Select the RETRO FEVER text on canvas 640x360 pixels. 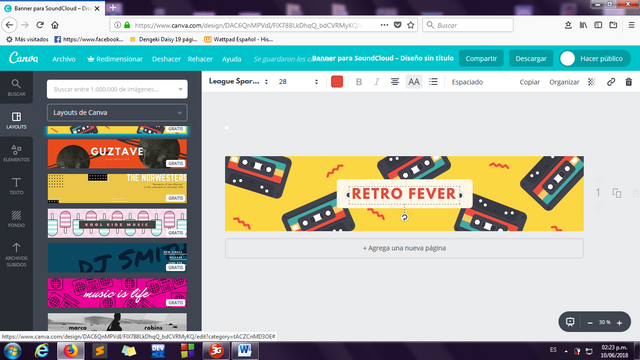[x=404, y=194]
